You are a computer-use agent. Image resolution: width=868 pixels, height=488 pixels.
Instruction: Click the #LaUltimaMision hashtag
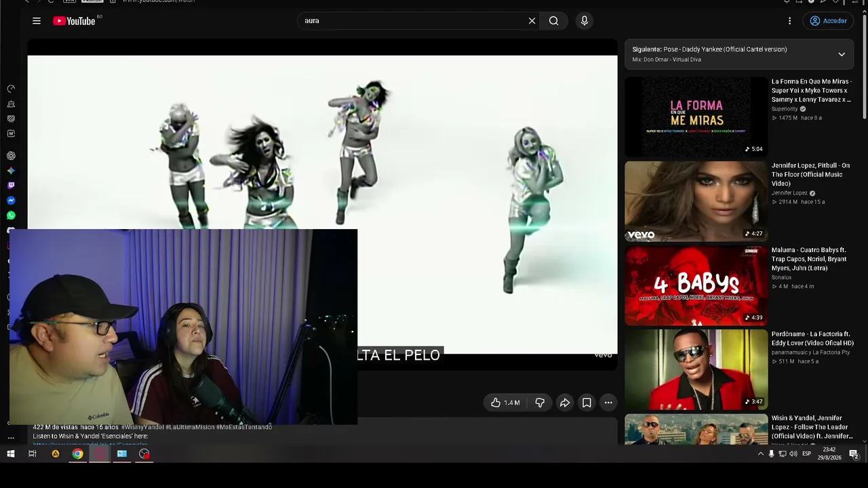click(x=190, y=427)
